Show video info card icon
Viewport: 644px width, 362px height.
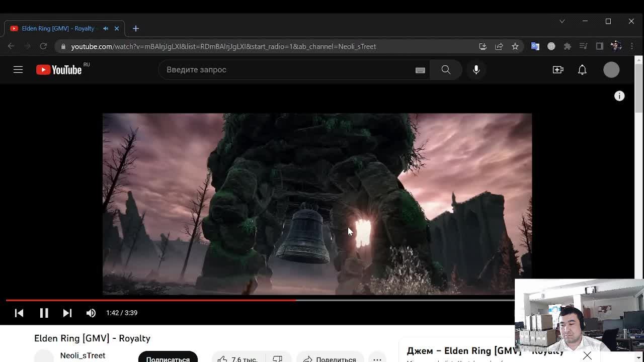tap(619, 96)
